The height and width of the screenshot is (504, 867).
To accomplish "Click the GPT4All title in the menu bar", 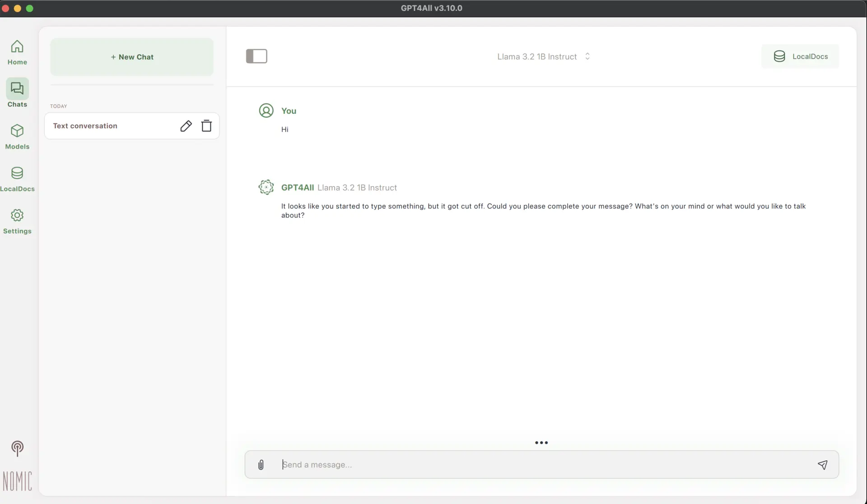I will point(431,8).
